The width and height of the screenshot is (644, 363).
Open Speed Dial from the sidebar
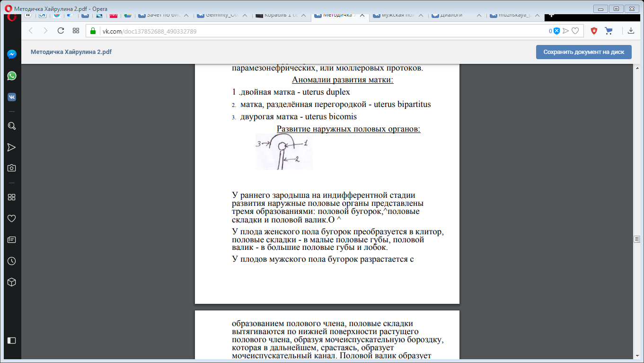point(12,197)
